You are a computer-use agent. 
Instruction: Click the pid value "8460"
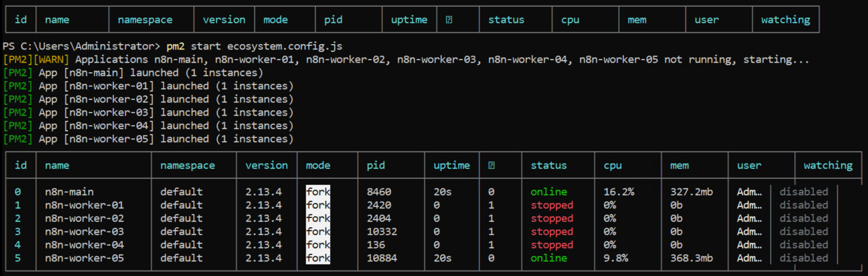click(x=379, y=192)
